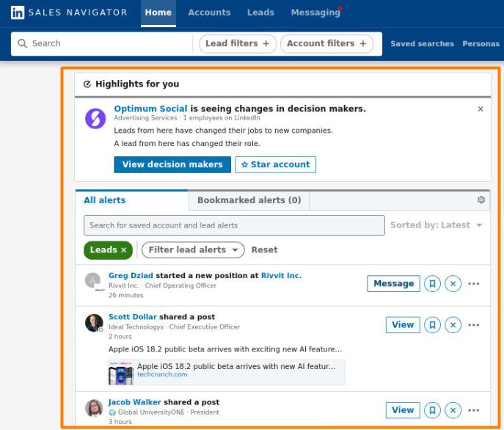Click the search magnifier icon
The height and width of the screenshot is (430, 504).
[22, 43]
